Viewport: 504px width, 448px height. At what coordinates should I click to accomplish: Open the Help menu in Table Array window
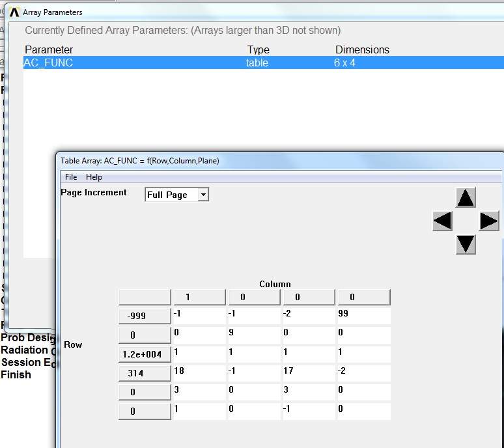pos(94,177)
